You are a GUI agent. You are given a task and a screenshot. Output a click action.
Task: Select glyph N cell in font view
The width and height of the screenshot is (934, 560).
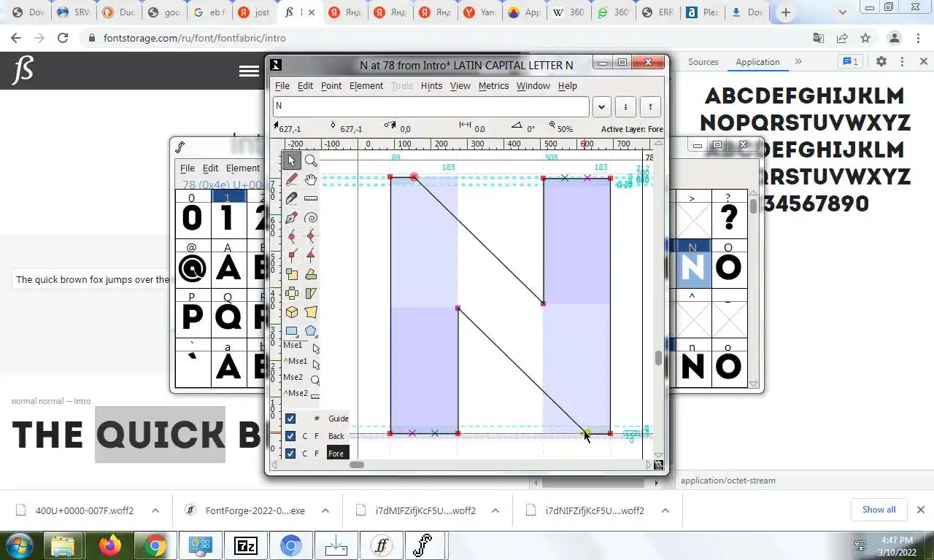point(692,268)
